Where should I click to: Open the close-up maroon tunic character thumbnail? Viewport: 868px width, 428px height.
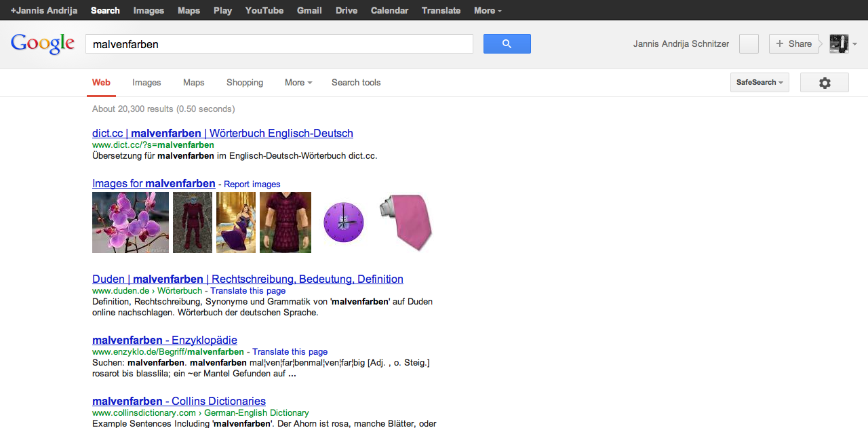pos(285,222)
